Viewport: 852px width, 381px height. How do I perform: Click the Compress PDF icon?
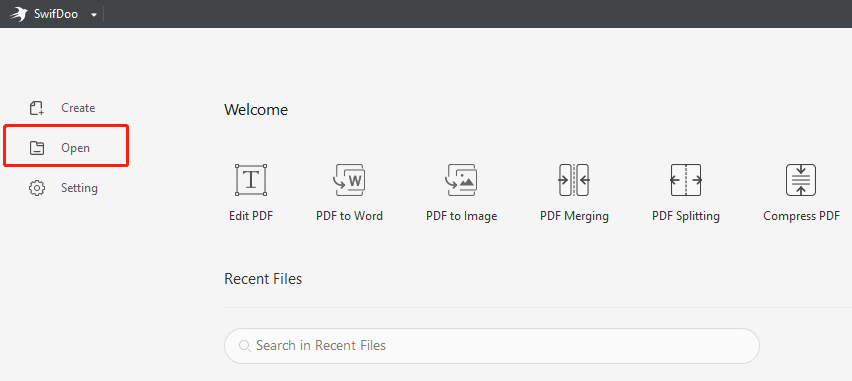point(801,180)
